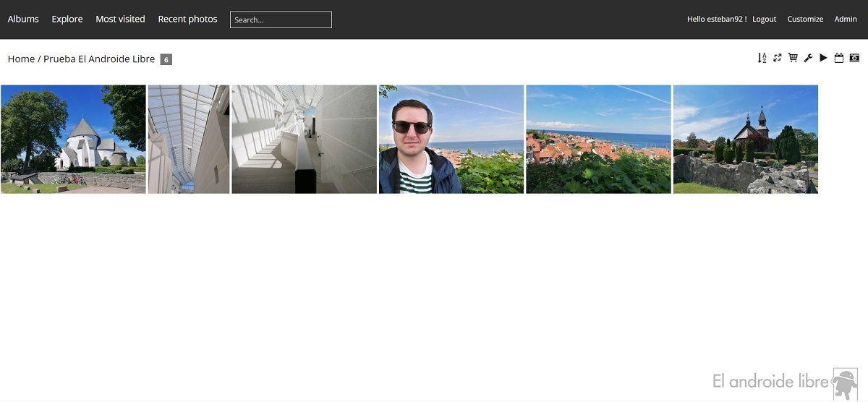The height and width of the screenshot is (402, 868).
Task: Go to Most visited
Action: (120, 19)
